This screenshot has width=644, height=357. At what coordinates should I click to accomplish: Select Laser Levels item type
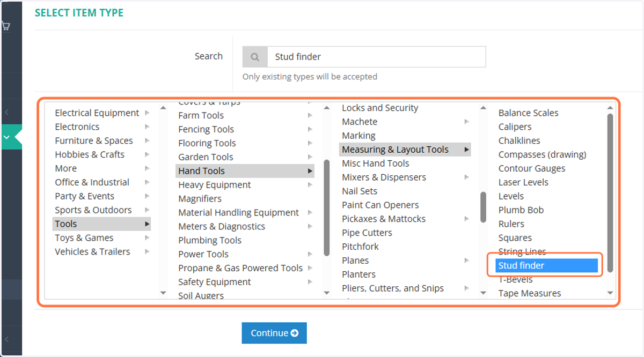(523, 183)
